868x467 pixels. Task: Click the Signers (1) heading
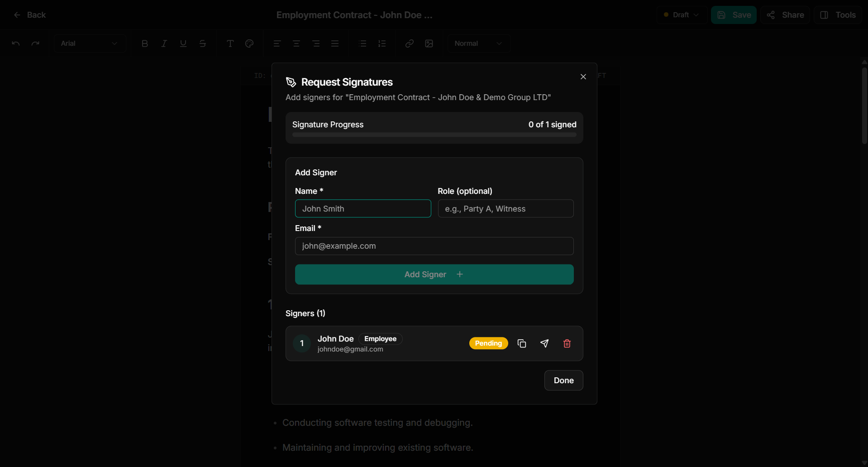[x=305, y=313]
